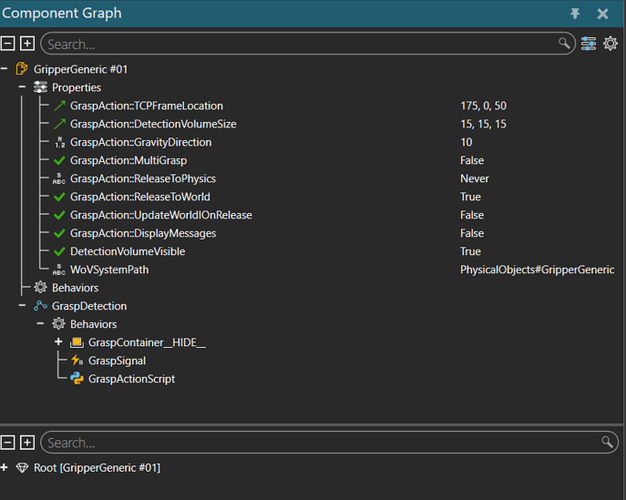Click the ReleaseToPhysics value Never

click(474, 179)
